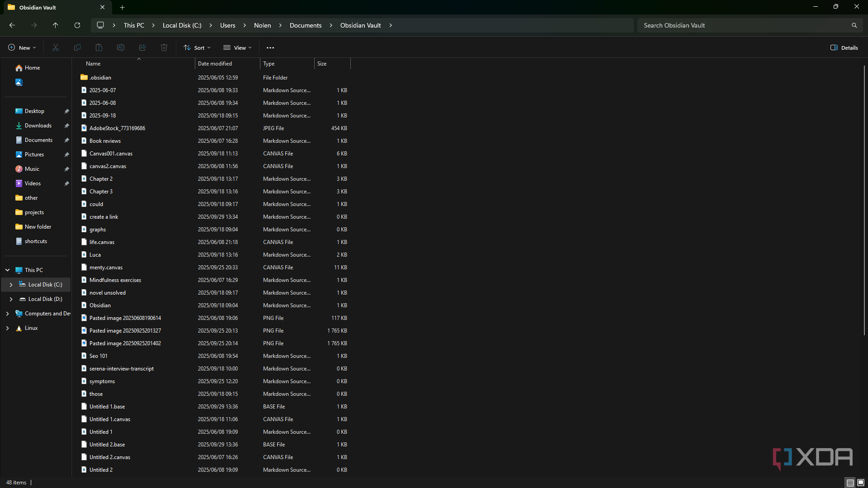Click the vertical scrollbar of file list

click(x=864, y=201)
